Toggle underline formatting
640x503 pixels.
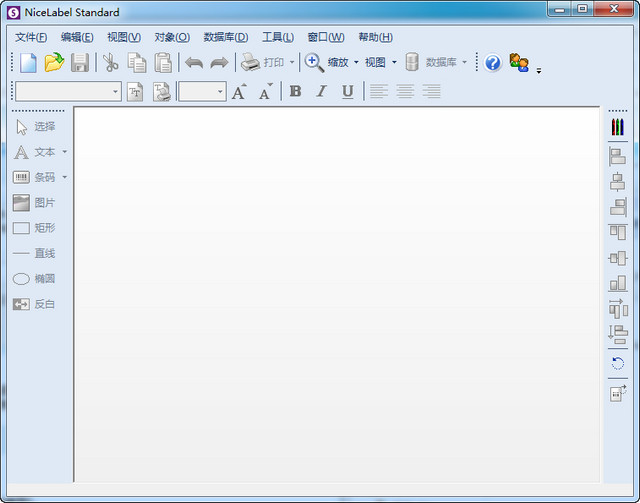coord(347,91)
